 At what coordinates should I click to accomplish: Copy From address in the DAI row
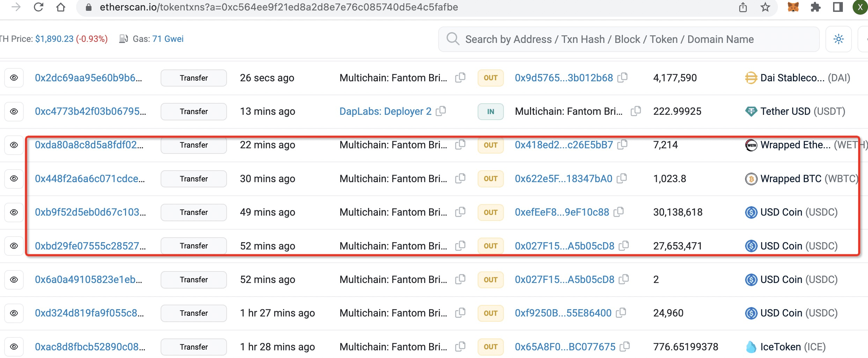461,77
